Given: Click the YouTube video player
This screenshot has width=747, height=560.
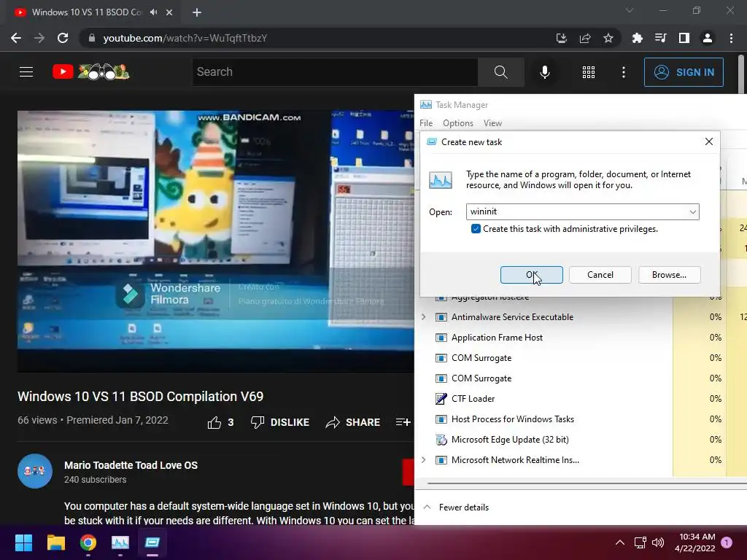Looking at the screenshot, I should pyautogui.click(x=216, y=241).
